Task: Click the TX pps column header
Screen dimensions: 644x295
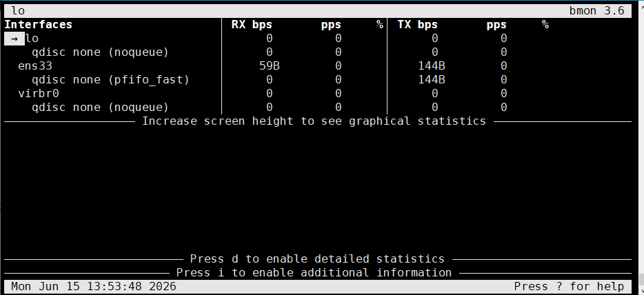Action: coord(496,25)
